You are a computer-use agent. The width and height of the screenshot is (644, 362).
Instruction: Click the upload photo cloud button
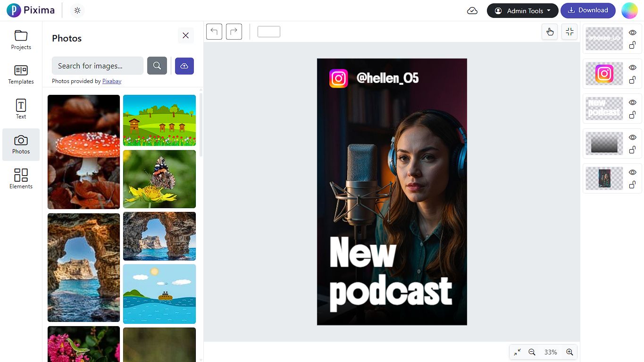pos(184,66)
